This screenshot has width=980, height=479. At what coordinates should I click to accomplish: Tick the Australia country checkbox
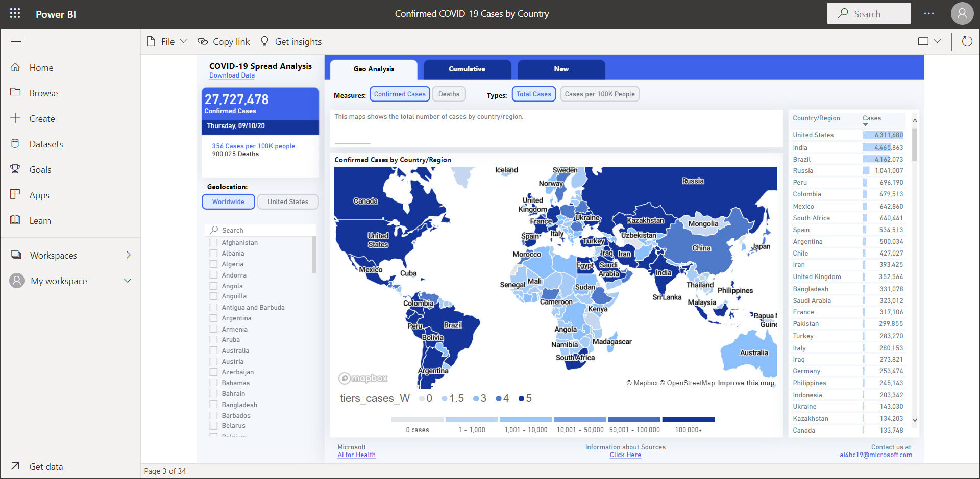(214, 350)
